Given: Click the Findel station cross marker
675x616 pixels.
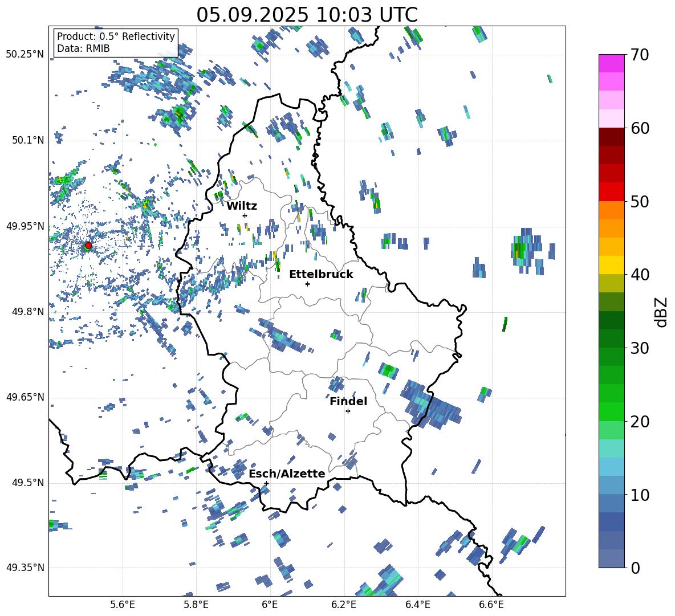Looking at the screenshot, I should pos(348,411).
